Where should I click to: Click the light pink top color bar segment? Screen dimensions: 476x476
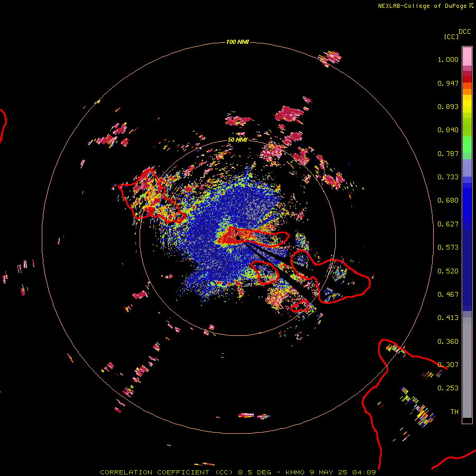467,57
